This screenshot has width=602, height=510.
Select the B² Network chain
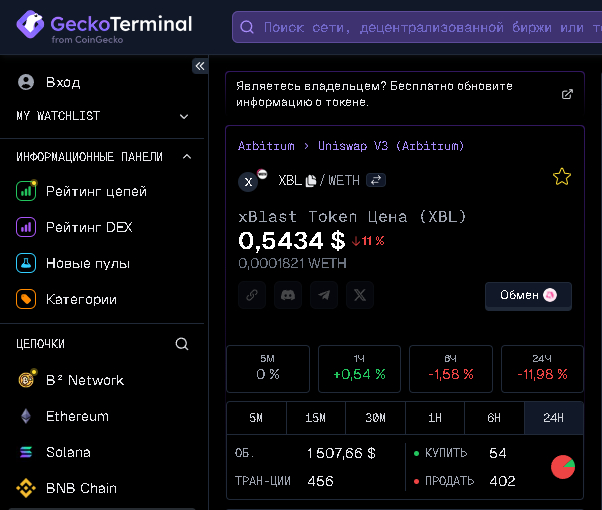[84, 380]
